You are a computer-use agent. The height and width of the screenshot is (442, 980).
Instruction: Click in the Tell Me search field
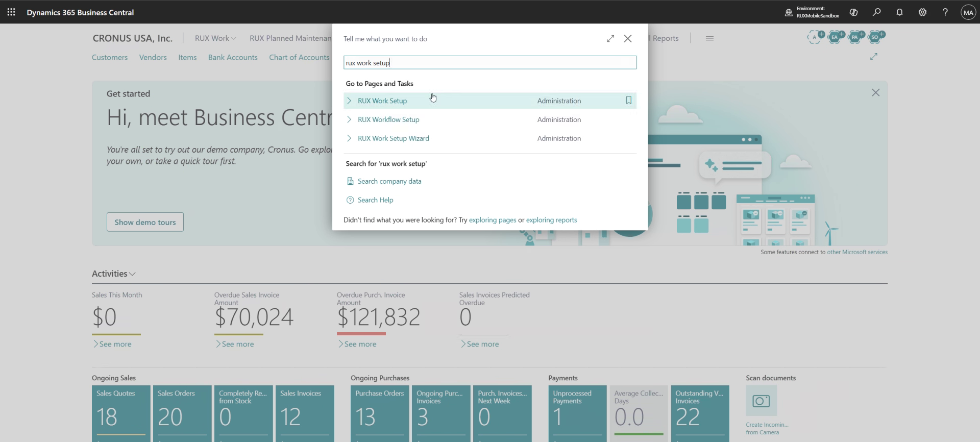click(x=490, y=63)
